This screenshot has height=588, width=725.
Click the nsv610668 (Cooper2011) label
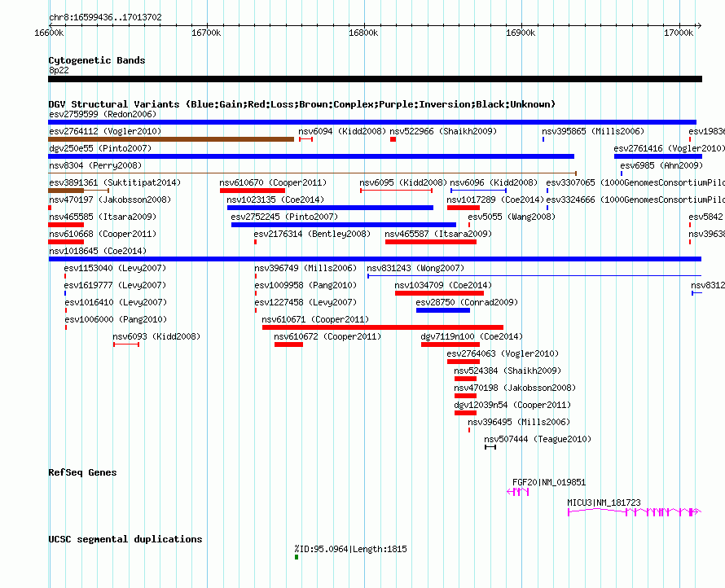pos(103,234)
